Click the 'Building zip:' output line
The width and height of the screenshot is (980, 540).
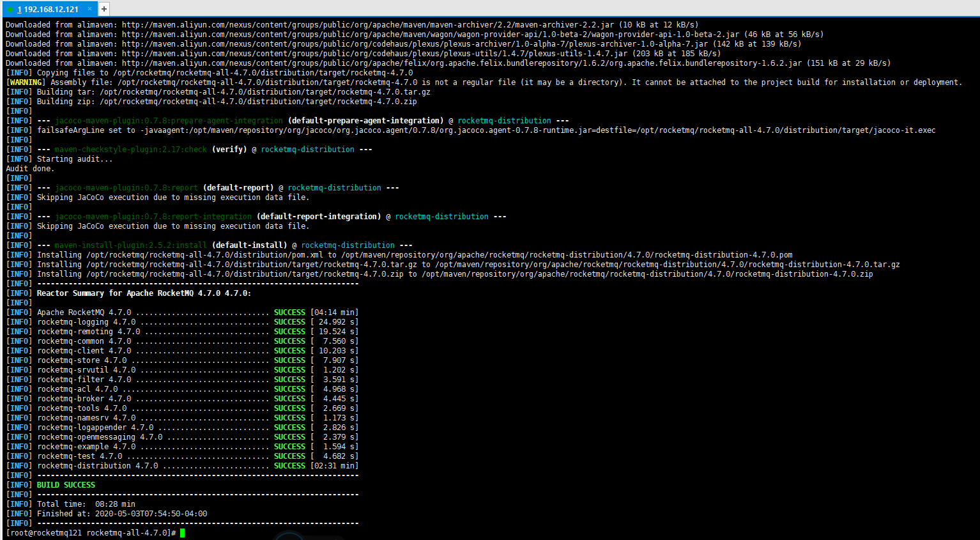click(x=211, y=102)
